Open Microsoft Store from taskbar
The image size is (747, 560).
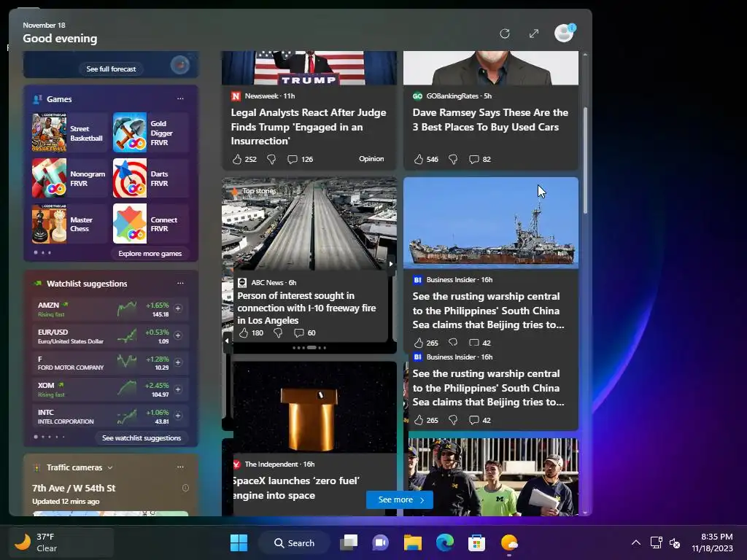pos(476,542)
